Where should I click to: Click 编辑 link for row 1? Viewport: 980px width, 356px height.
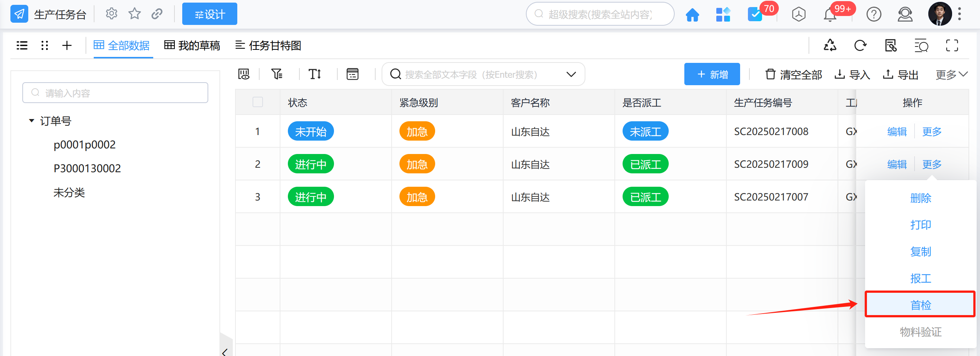coord(897,132)
